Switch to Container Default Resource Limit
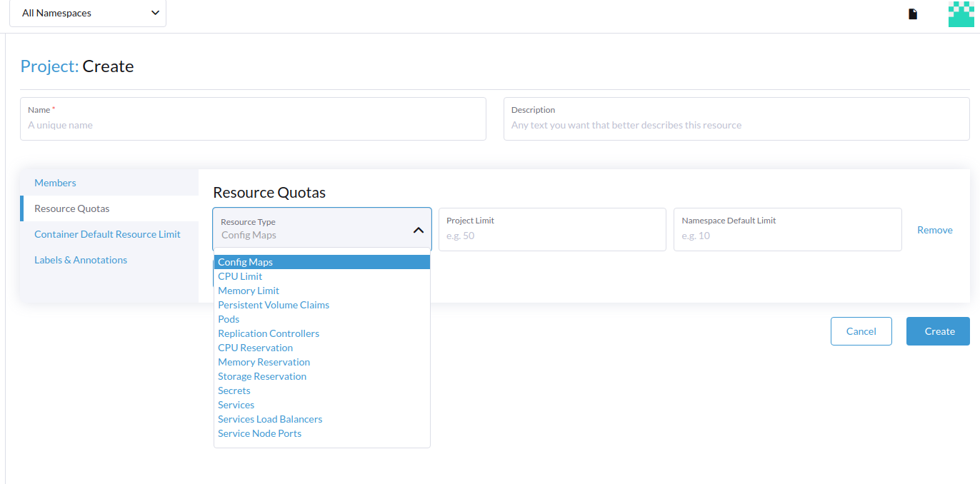The width and height of the screenshot is (980, 484). tap(107, 234)
